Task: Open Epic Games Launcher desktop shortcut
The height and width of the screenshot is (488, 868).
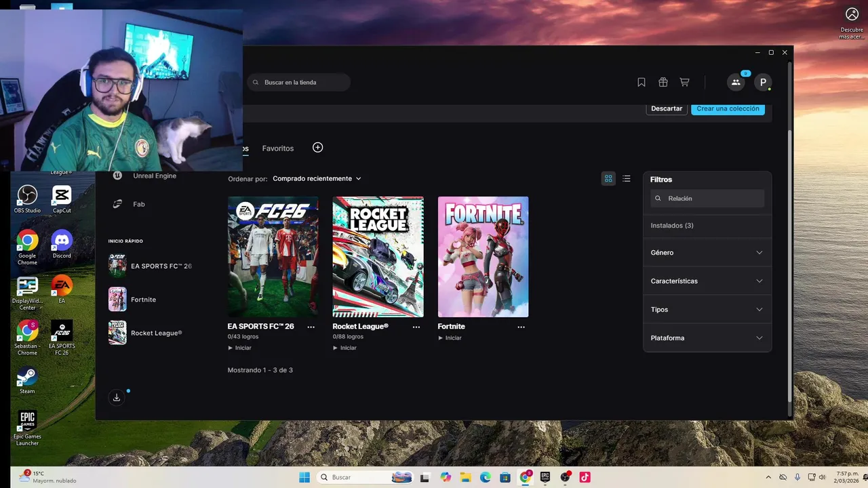Action: (27, 428)
